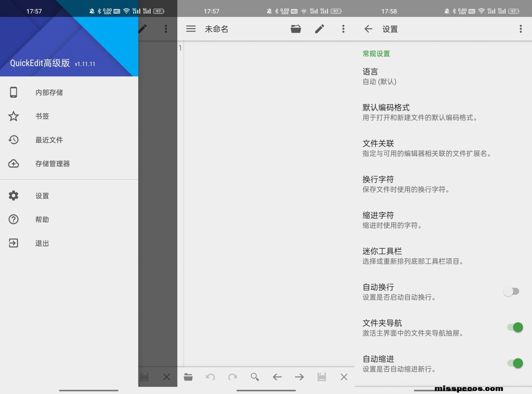Screen dimensions: 532x394
Task: Click the undo arrow in bottom toolbar
Action: tap(210, 377)
